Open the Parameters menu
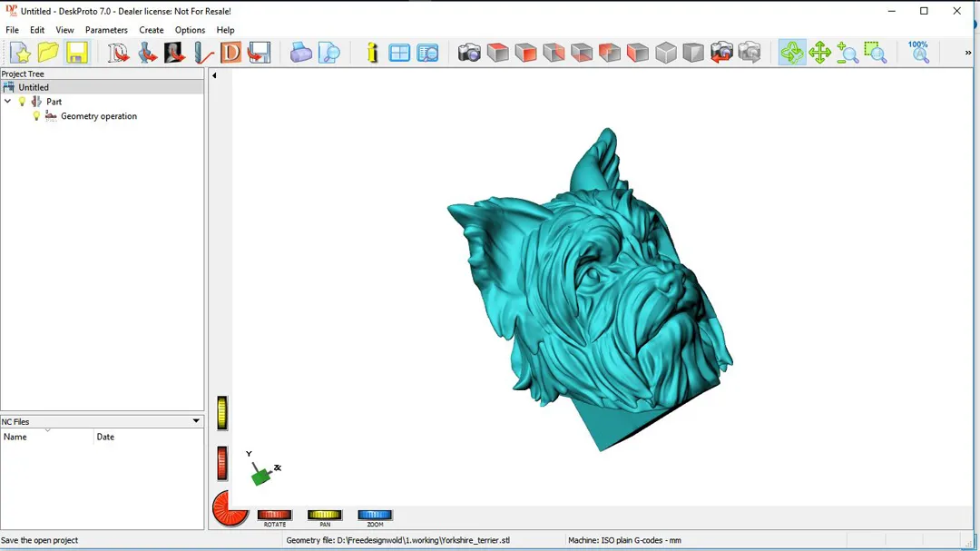Screen dimensions: 980x551 pyautogui.click(x=106, y=30)
